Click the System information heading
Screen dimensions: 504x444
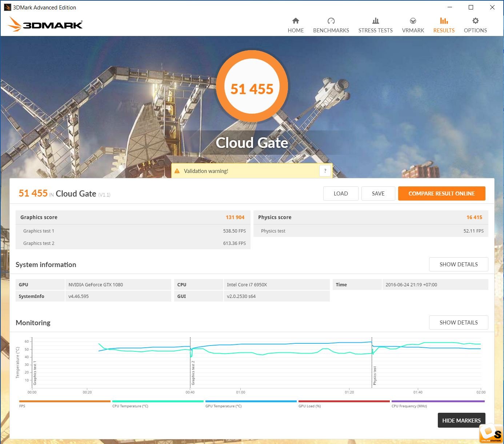pos(46,265)
